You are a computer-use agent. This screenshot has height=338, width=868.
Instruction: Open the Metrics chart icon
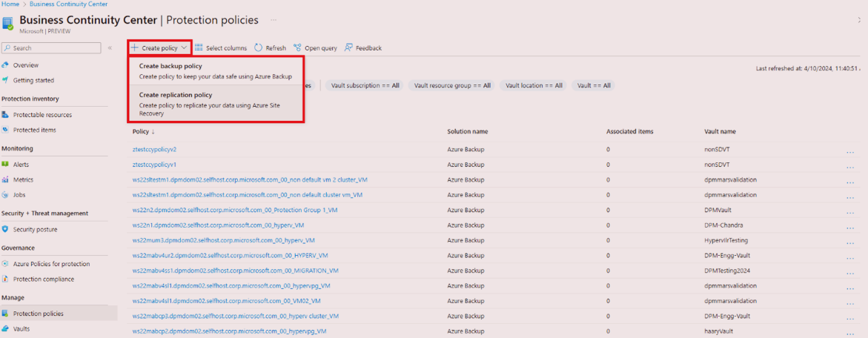(5, 180)
